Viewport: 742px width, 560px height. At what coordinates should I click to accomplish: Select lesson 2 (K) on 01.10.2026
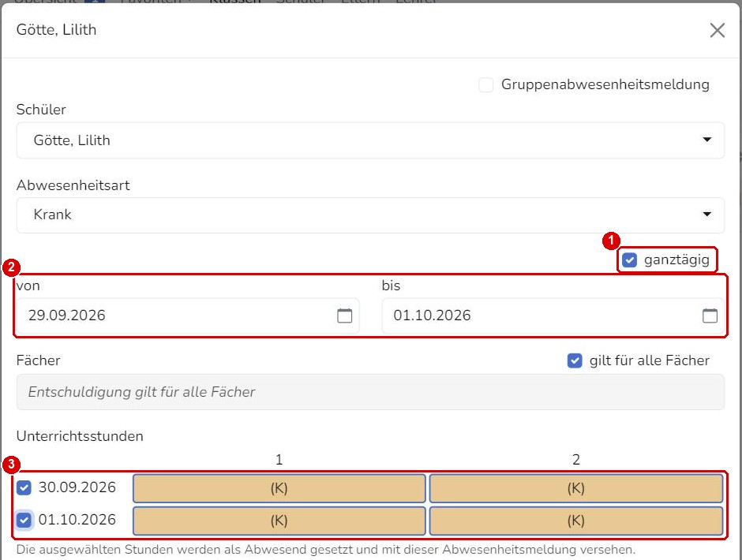[x=576, y=521]
